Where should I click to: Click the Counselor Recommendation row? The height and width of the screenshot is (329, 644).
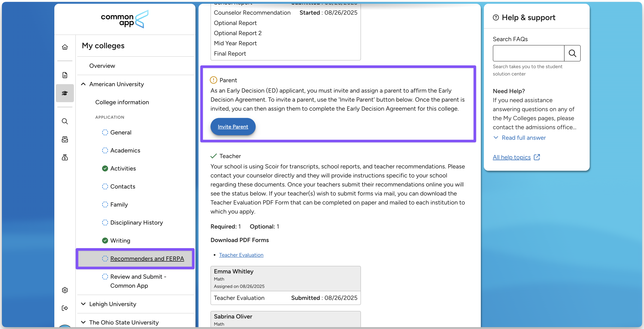[x=286, y=13]
